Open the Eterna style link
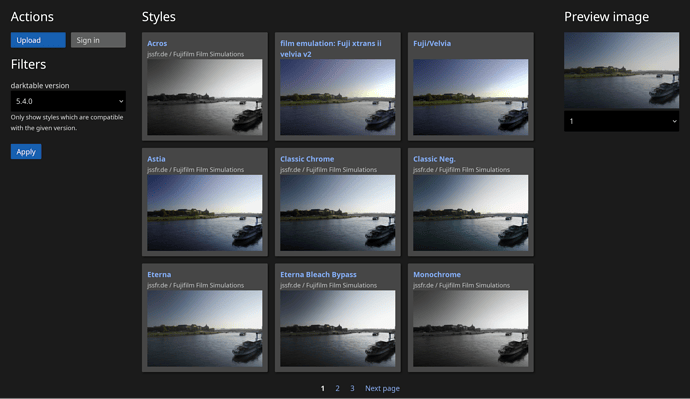690x399 pixels. coord(159,275)
